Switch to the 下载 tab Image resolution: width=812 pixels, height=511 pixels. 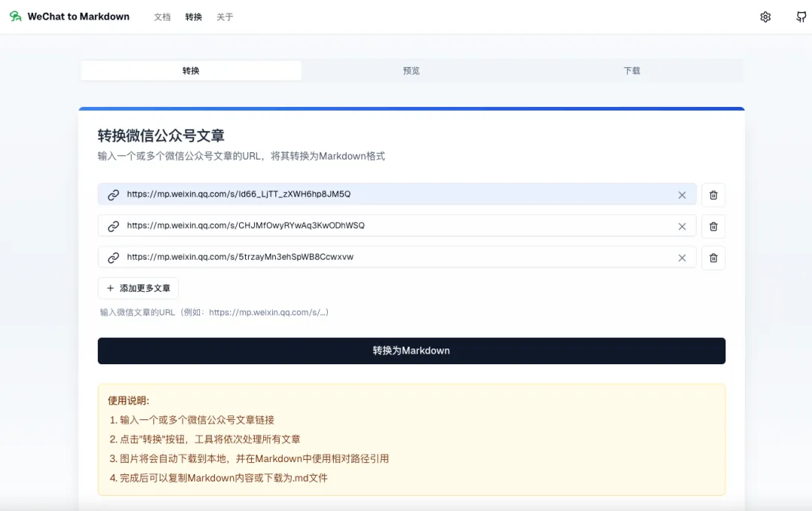(632, 71)
